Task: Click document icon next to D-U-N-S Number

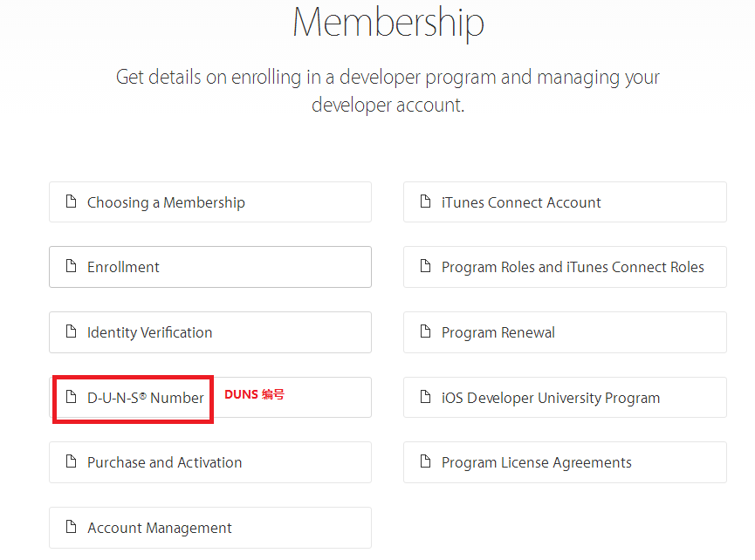Action: [x=72, y=398]
